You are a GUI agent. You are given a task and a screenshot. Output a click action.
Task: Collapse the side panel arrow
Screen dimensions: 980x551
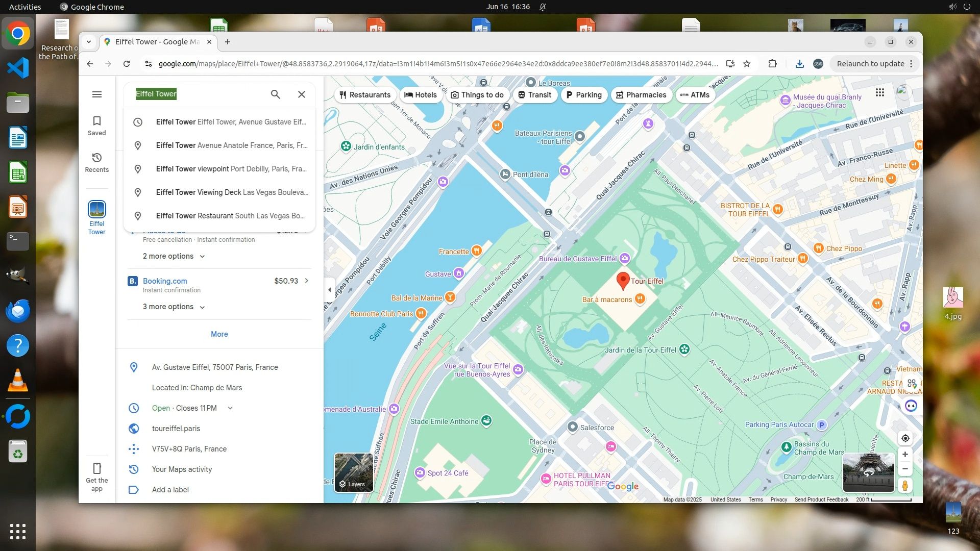329,290
